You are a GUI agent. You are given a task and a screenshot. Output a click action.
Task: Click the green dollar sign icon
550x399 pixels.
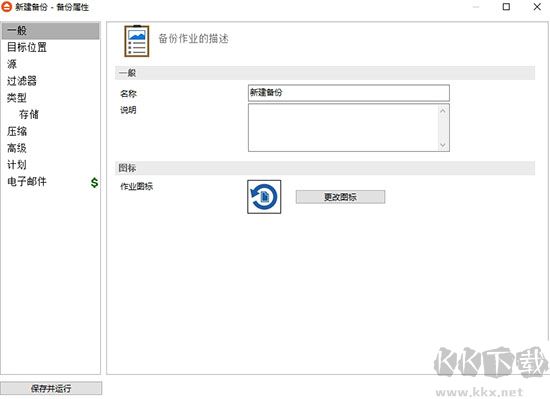pos(94,182)
